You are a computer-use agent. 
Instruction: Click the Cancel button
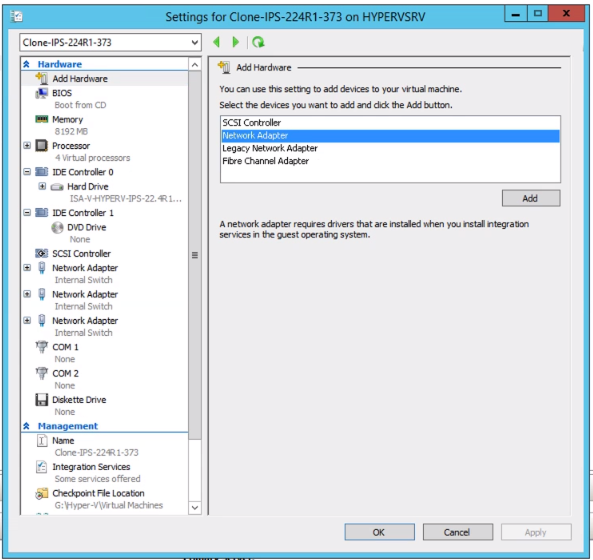click(x=458, y=532)
